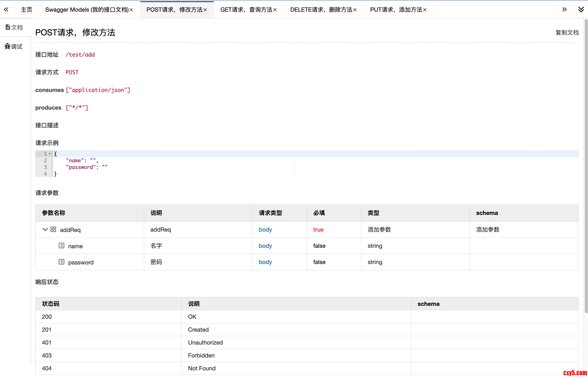Collapse the addReq parameter row

[45, 229]
